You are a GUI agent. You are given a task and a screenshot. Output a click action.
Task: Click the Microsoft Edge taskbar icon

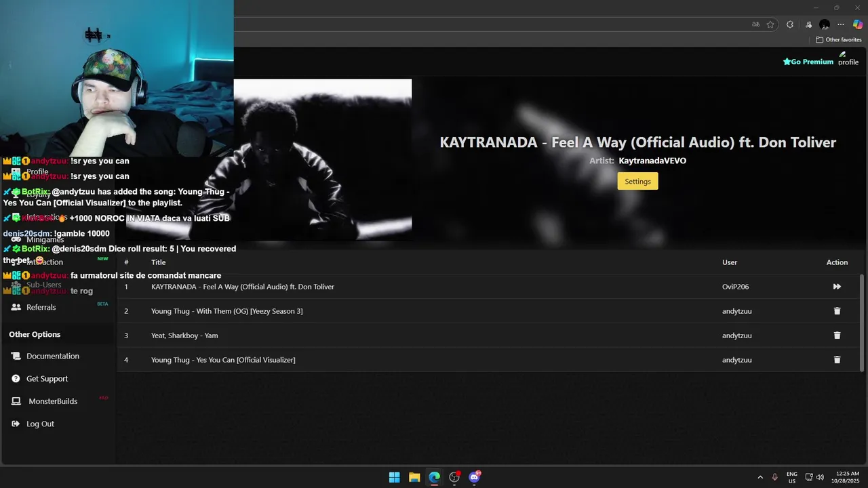point(435,477)
